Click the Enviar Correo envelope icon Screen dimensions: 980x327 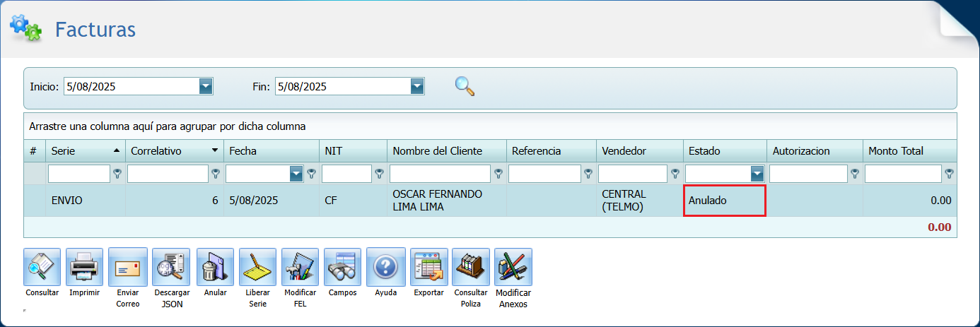[128, 266]
